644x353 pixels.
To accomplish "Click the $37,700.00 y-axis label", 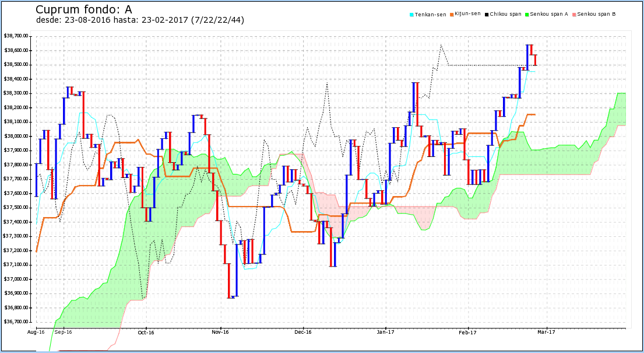I will coord(16,179).
